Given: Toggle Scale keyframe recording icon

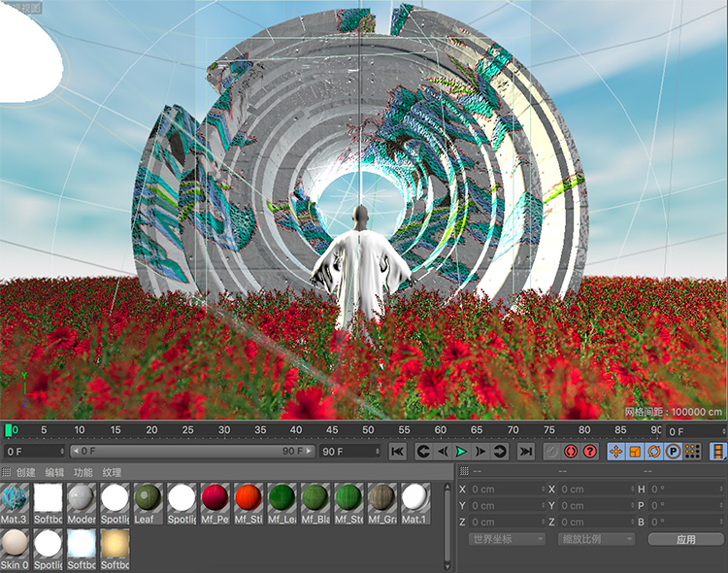Looking at the screenshot, I should (635, 452).
